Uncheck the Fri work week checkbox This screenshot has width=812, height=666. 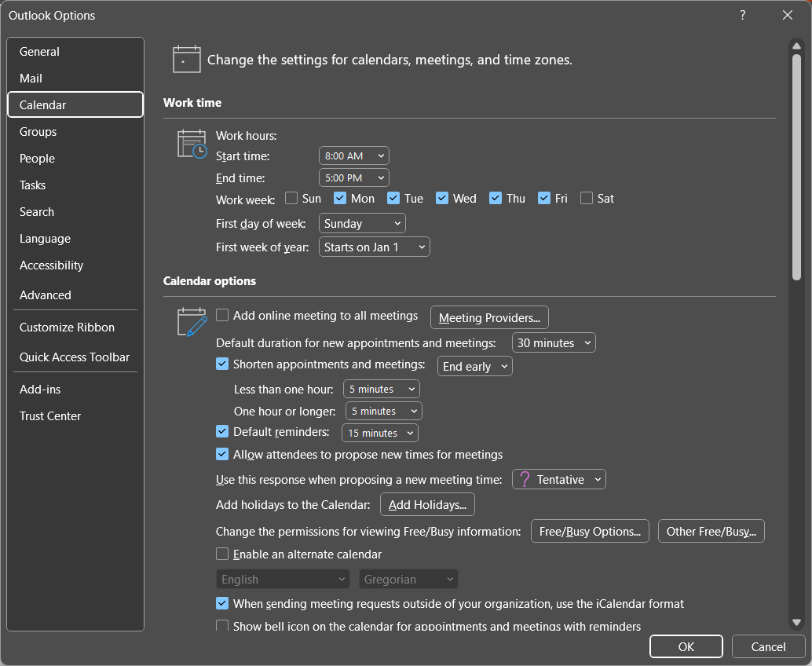(x=543, y=199)
